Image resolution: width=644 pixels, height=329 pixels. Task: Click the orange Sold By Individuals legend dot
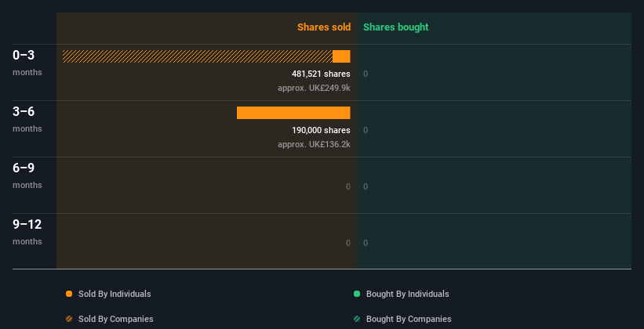tap(69, 294)
